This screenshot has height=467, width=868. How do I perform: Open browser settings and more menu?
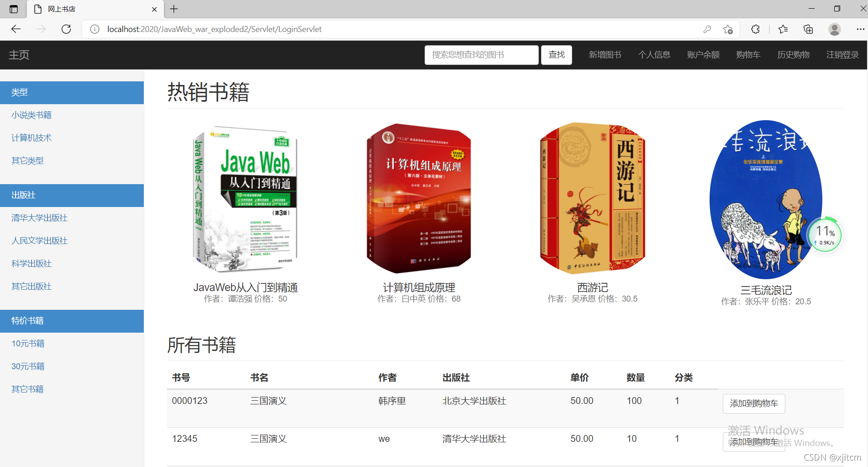click(x=860, y=29)
